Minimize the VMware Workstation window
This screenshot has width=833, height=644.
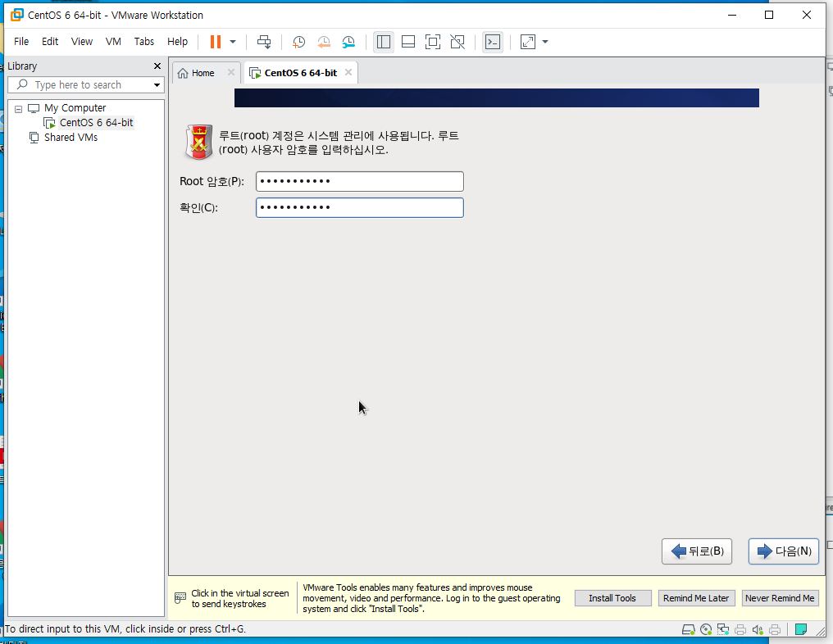pyautogui.click(x=732, y=15)
